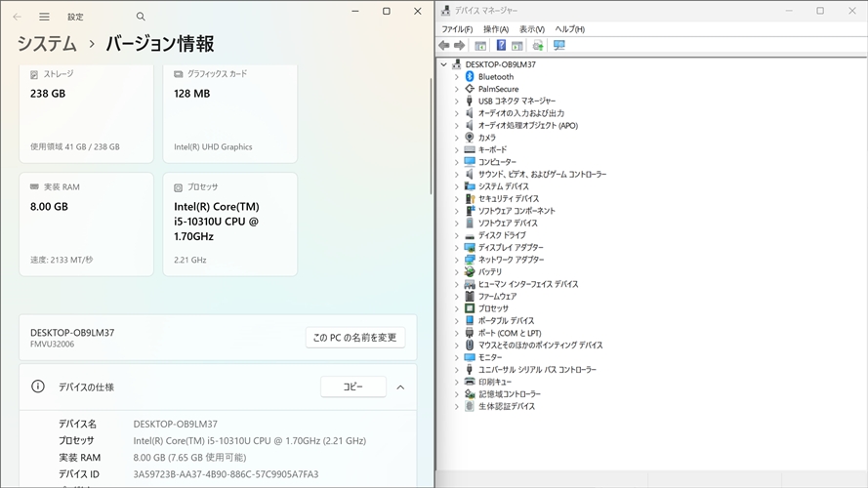Select the PalmSecure device category

(498, 89)
